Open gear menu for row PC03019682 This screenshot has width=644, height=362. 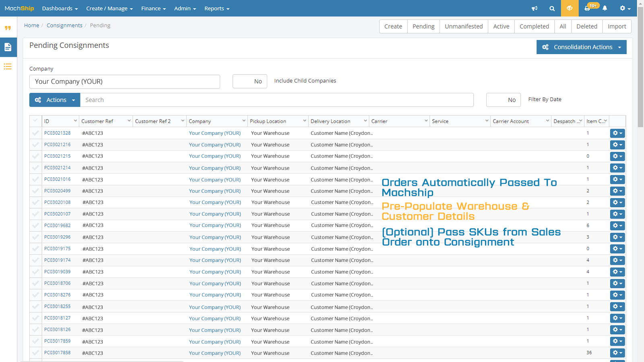click(x=617, y=226)
